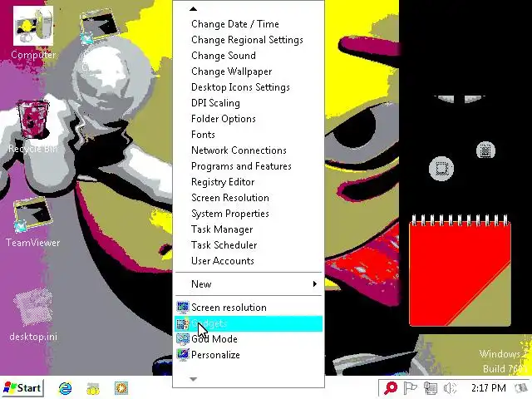Open the volume speaker tray icon
This screenshot has width=532, height=399.
tap(451, 388)
